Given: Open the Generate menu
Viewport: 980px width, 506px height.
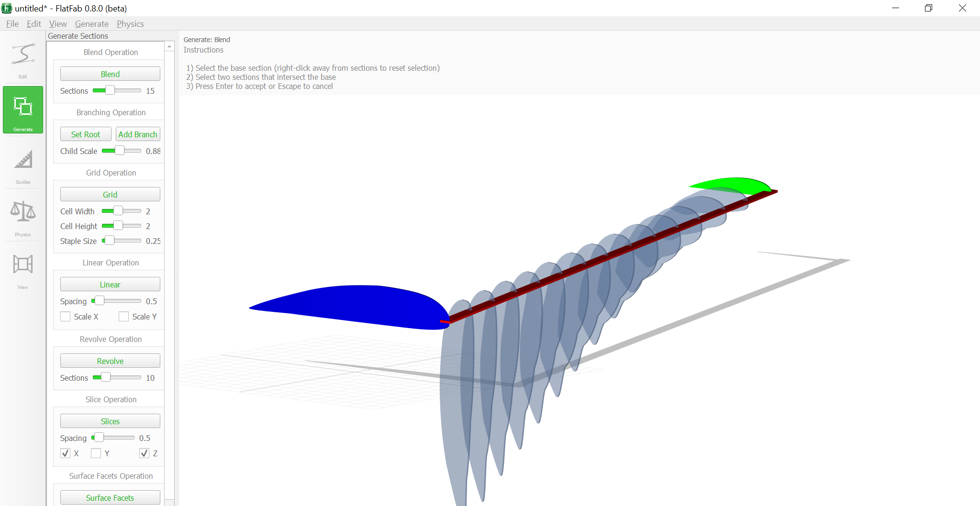Looking at the screenshot, I should 92,24.
